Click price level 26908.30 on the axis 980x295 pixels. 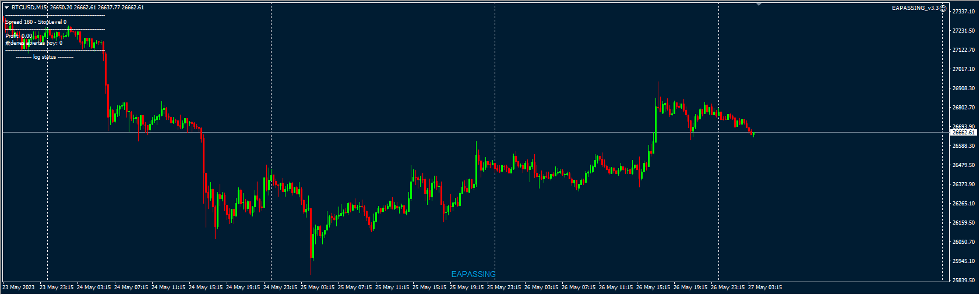pos(964,88)
